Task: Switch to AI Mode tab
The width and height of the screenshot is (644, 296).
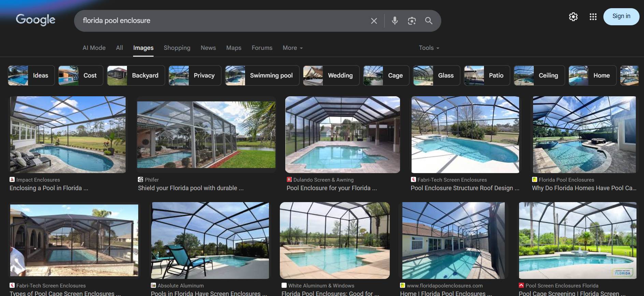Action: coord(94,48)
